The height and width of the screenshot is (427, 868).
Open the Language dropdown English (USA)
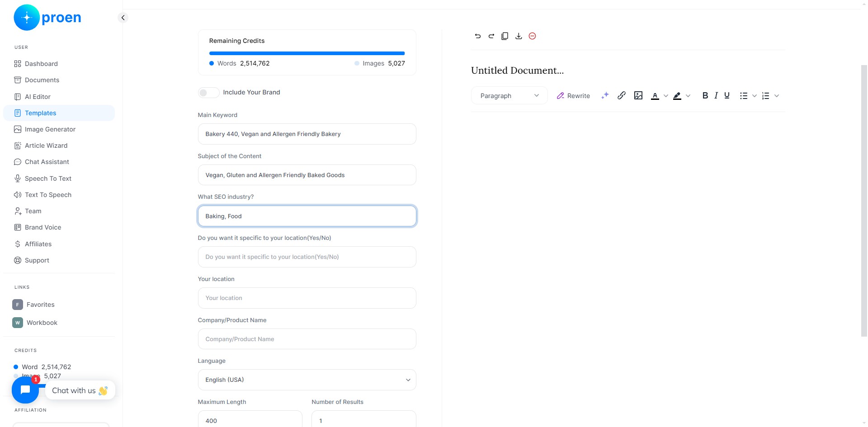[307, 380]
